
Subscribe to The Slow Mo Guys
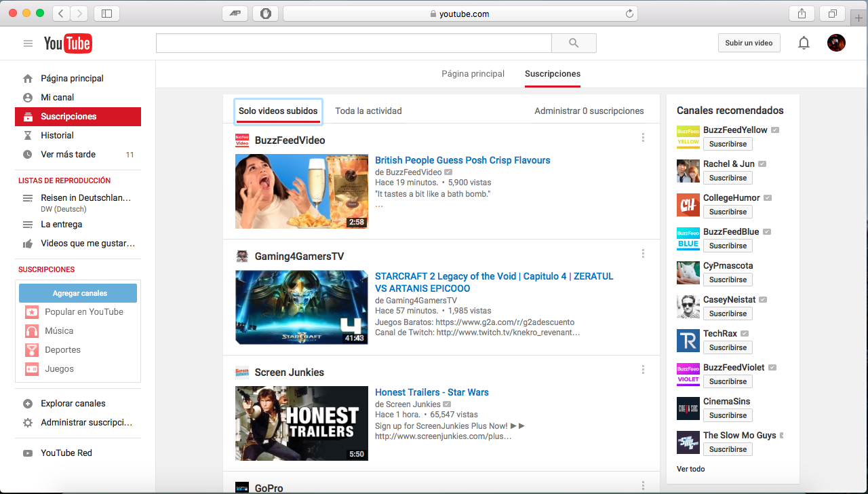[728, 449]
